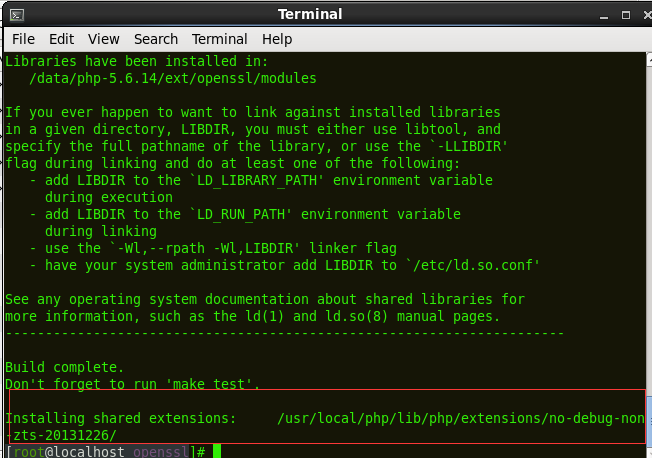Screen dimensions: 652x458
Task: Click the /usr/local/php/lib/php/extensions path
Action: [460, 418]
